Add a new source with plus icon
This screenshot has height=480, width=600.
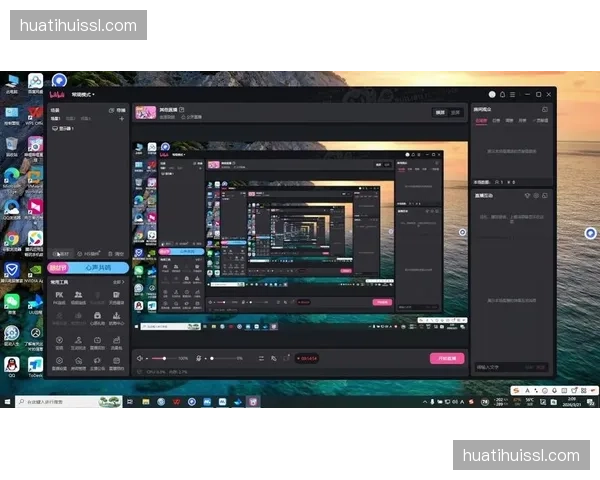click(122, 119)
